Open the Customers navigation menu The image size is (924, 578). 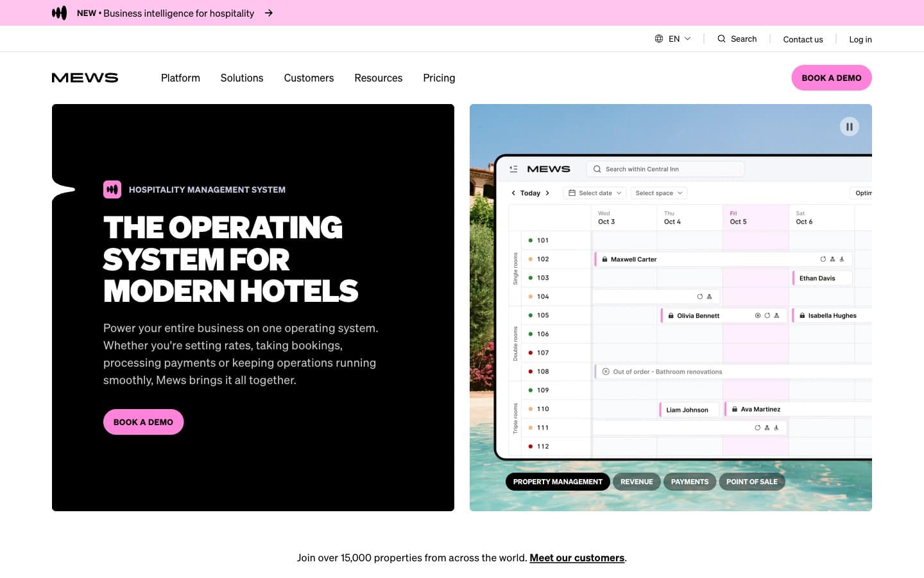[309, 78]
